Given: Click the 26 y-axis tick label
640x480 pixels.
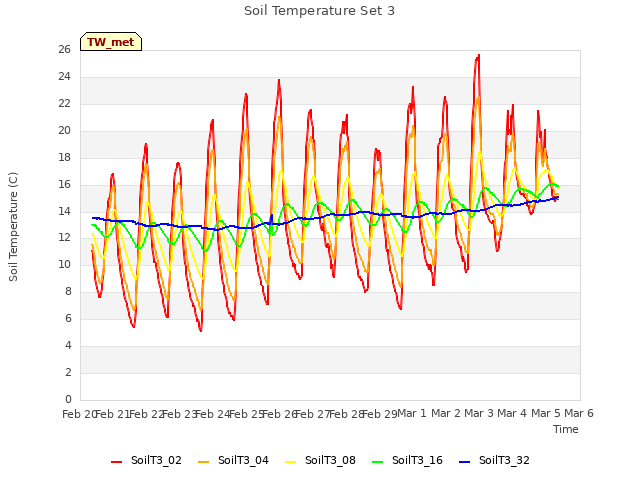Looking at the screenshot, I should (x=64, y=50).
